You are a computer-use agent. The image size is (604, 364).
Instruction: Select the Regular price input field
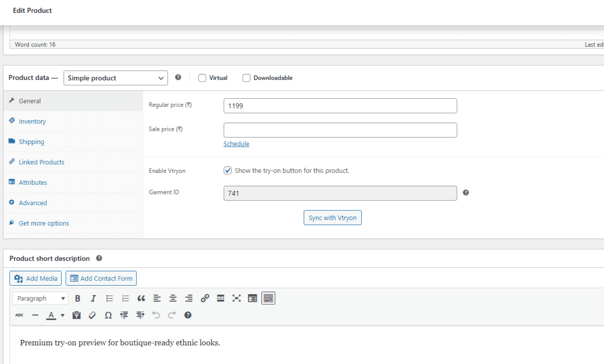pyautogui.click(x=340, y=106)
